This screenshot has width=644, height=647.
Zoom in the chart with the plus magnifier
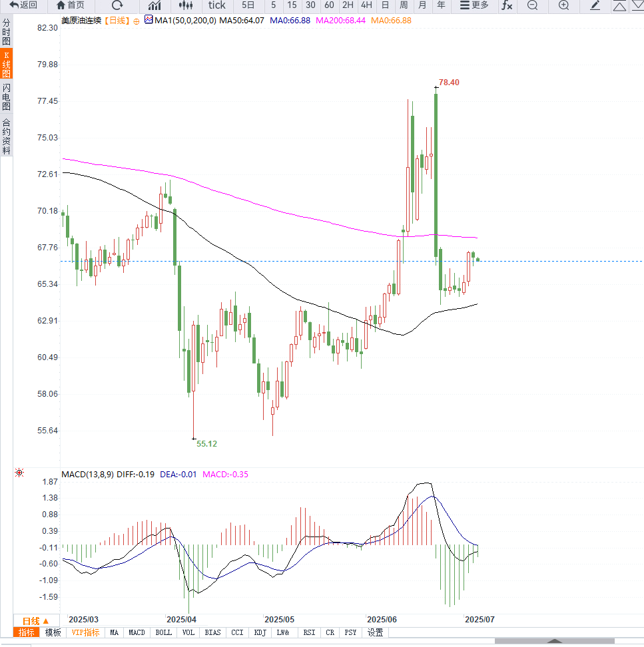tap(563, 5)
